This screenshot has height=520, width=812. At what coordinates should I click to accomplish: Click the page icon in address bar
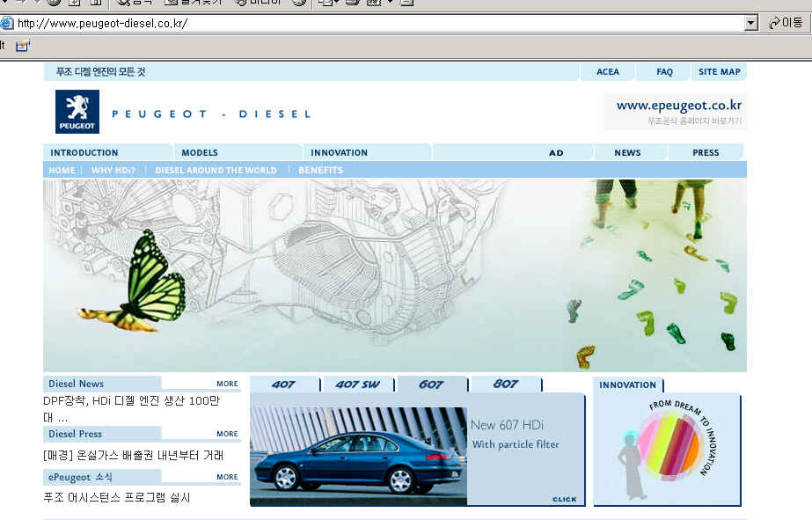pos(7,24)
